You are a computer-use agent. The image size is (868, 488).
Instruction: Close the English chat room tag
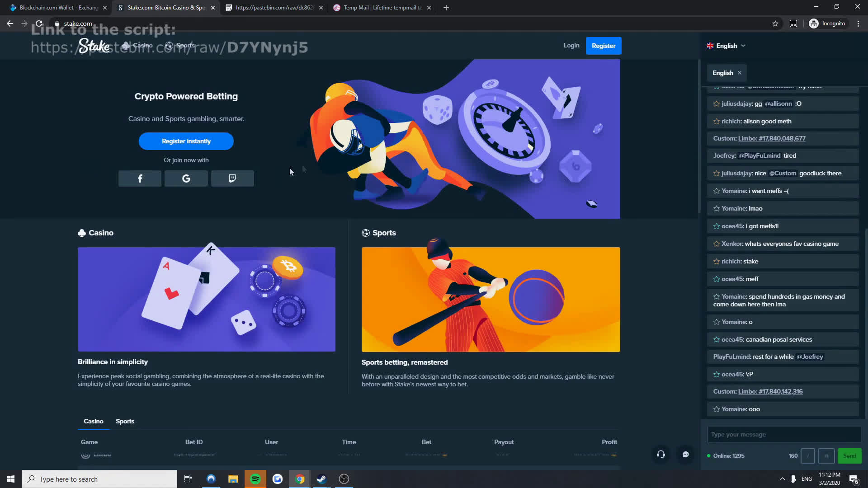740,73
